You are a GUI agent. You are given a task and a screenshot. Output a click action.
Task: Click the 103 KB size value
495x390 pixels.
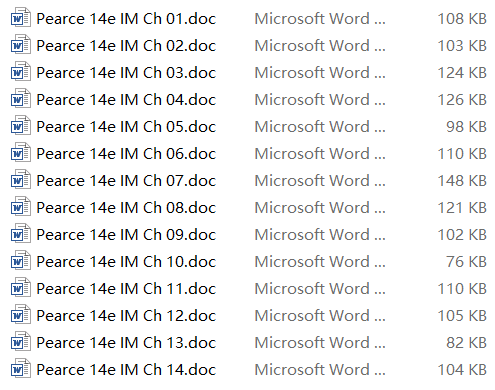[462, 46]
